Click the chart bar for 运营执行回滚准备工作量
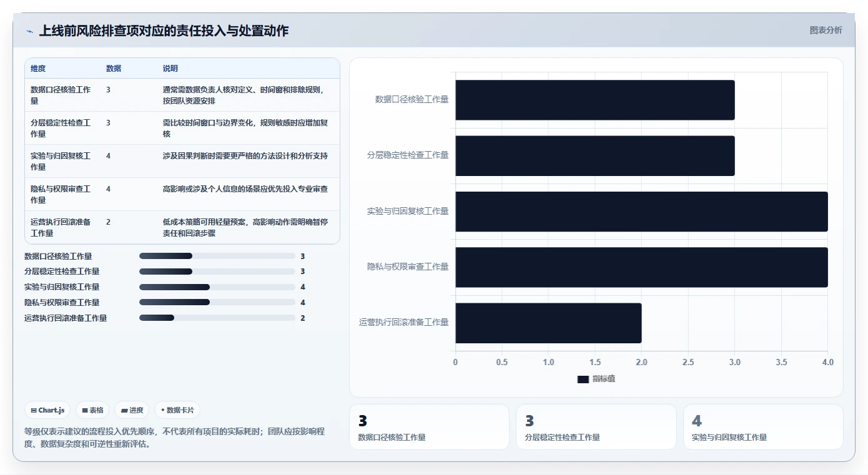The width and height of the screenshot is (868, 475). 548,323
